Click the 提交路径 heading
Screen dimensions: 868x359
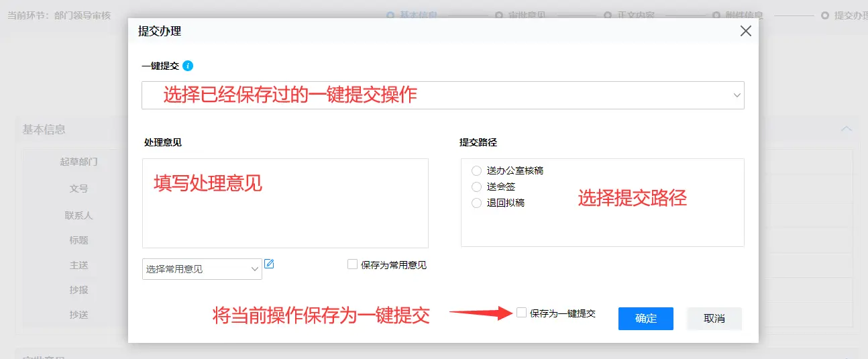pyautogui.click(x=478, y=142)
